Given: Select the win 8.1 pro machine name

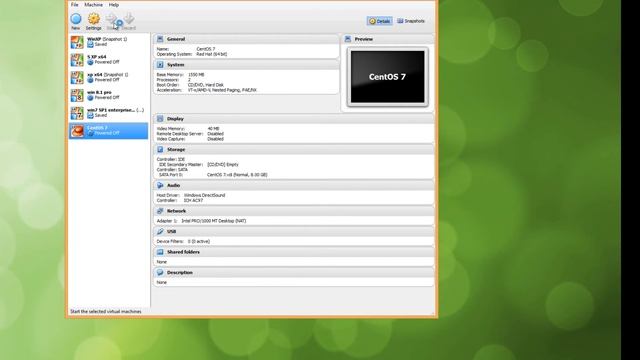Looking at the screenshot, I should (x=99, y=93).
